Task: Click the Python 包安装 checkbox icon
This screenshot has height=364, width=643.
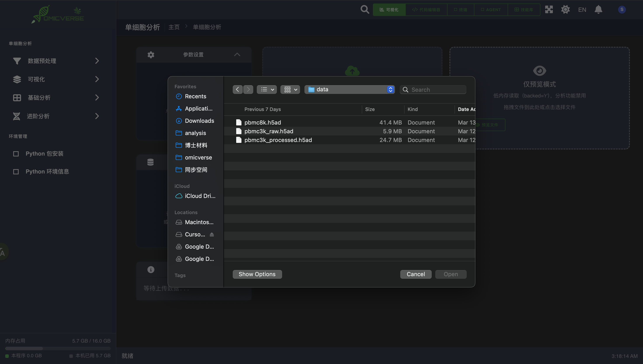Action: pos(16,154)
